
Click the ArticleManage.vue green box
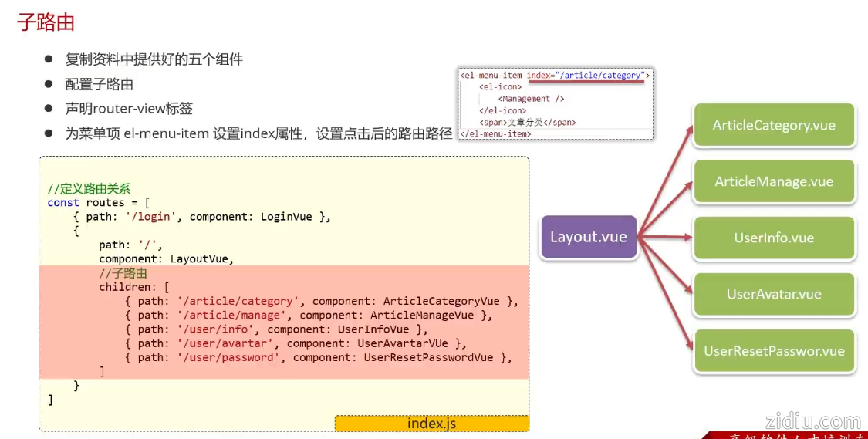774,181
